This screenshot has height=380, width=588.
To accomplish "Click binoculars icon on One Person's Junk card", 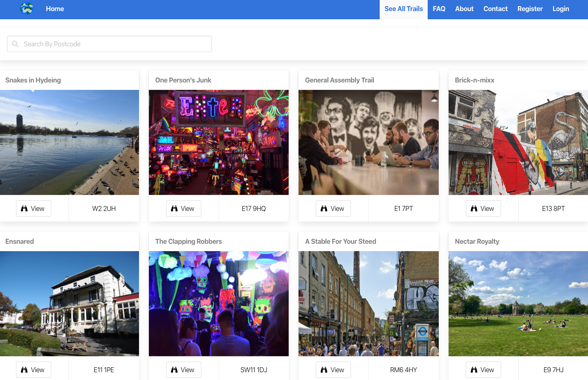I will click(x=174, y=208).
